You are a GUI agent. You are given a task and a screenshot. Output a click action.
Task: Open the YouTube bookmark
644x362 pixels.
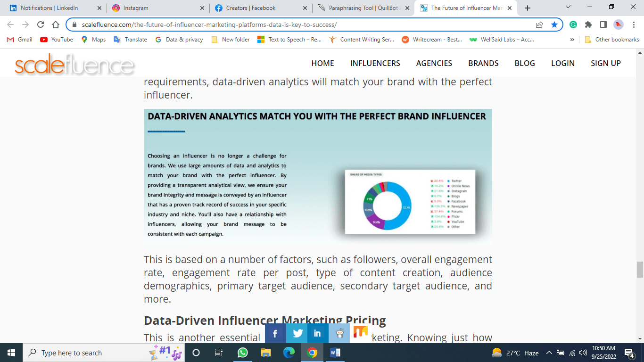(x=57, y=40)
